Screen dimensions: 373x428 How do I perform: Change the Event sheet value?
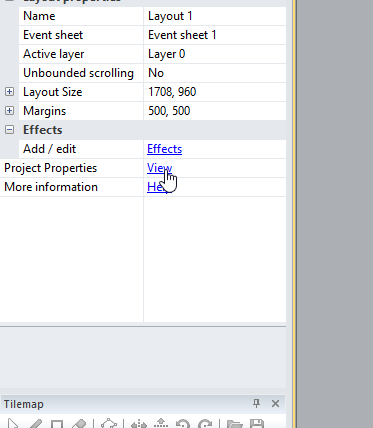(x=215, y=35)
